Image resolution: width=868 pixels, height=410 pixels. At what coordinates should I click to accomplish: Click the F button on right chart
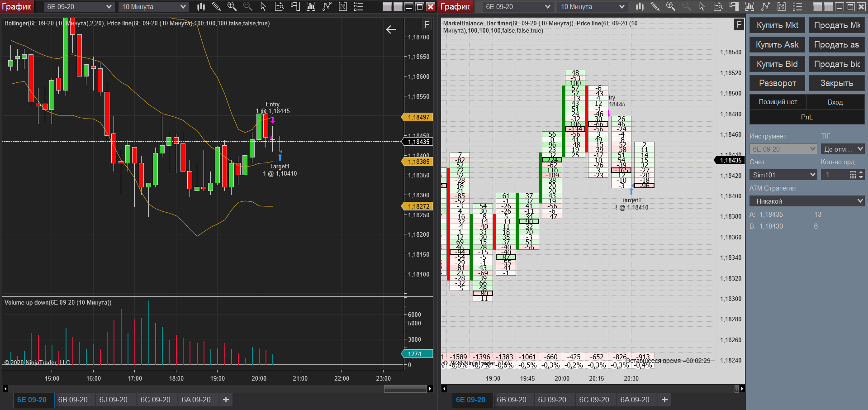(x=739, y=24)
